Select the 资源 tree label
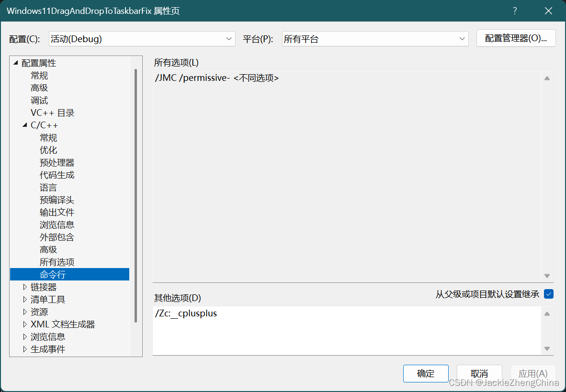The height and width of the screenshot is (392, 566). 39,312
